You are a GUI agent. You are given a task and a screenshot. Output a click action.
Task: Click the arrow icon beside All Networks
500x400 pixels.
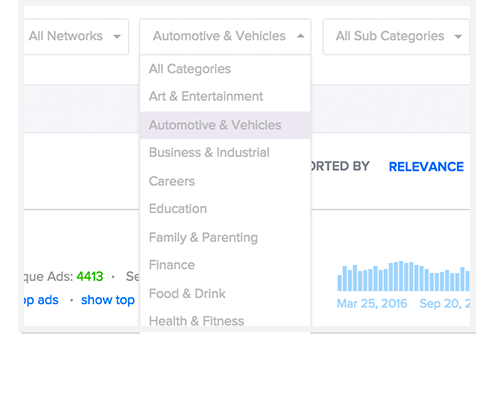[117, 36]
